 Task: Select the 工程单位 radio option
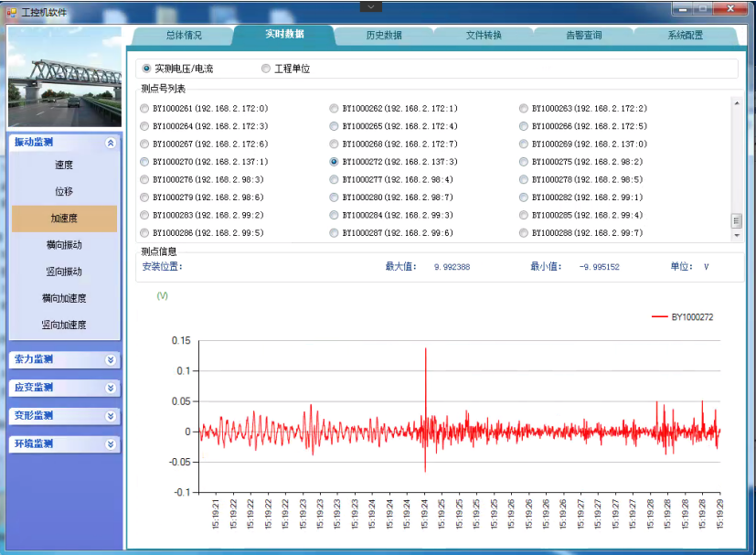pos(266,69)
